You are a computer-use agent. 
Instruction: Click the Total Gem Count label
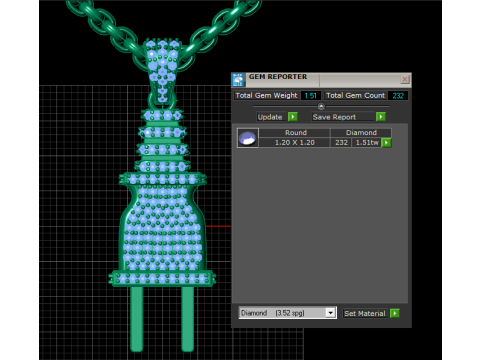pyautogui.click(x=355, y=96)
